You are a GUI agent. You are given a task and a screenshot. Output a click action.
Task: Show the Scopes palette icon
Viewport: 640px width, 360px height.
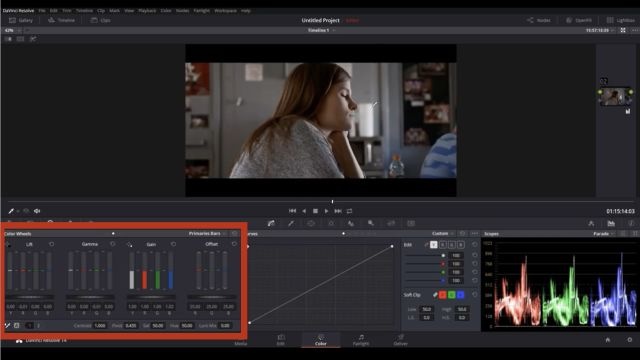611,223
